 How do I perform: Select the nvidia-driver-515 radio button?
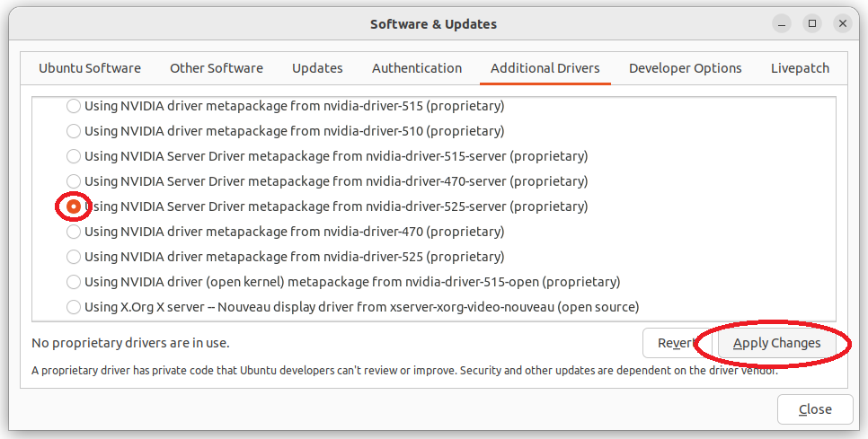[x=74, y=106]
